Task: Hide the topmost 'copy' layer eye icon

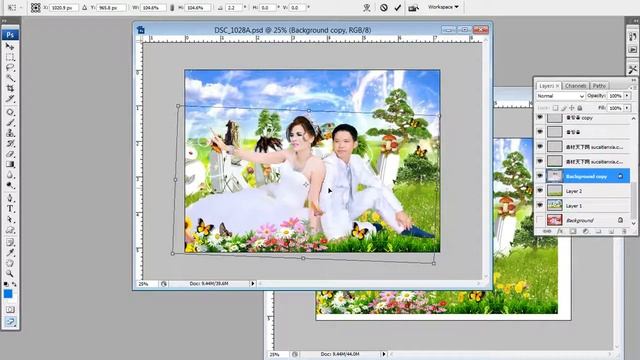Action: tap(540, 118)
